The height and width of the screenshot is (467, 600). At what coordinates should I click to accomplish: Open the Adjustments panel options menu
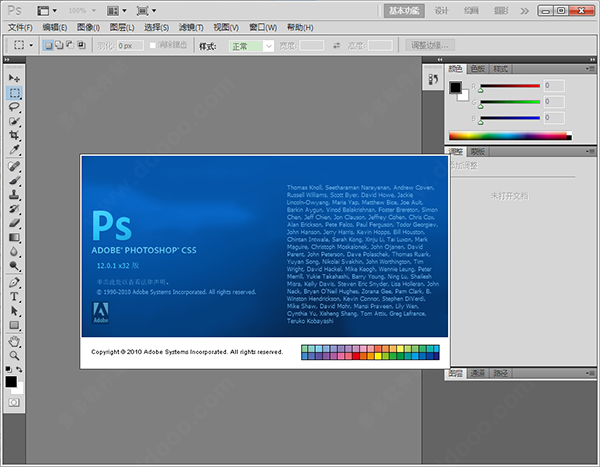click(590, 152)
